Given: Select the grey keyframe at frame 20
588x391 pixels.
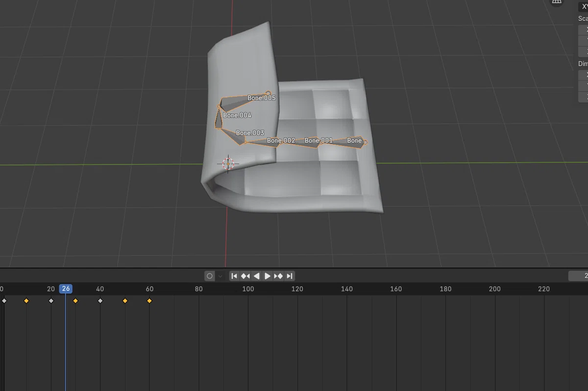Looking at the screenshot, I should [x=51, y=301].
